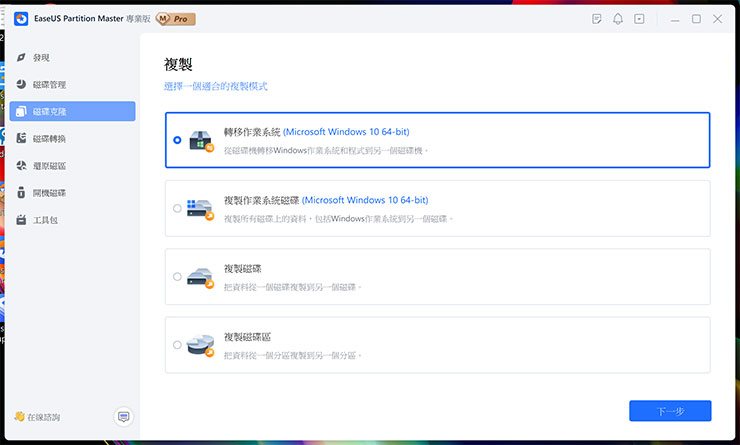The height and width of the screenshot is (445, 740).
Task: Click the Pro edition badge
Action: (x=177, y=19)
